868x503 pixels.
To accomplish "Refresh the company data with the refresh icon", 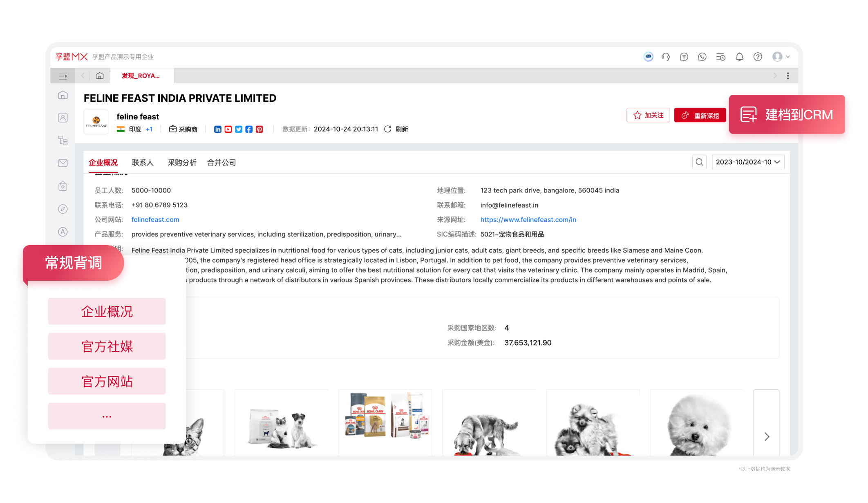I will click(387, 129).
